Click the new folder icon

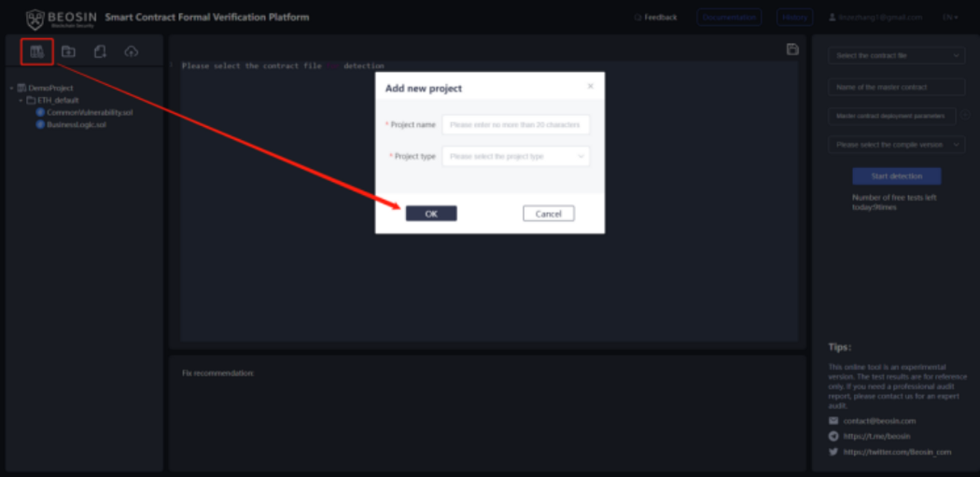(x=68, y=51)
